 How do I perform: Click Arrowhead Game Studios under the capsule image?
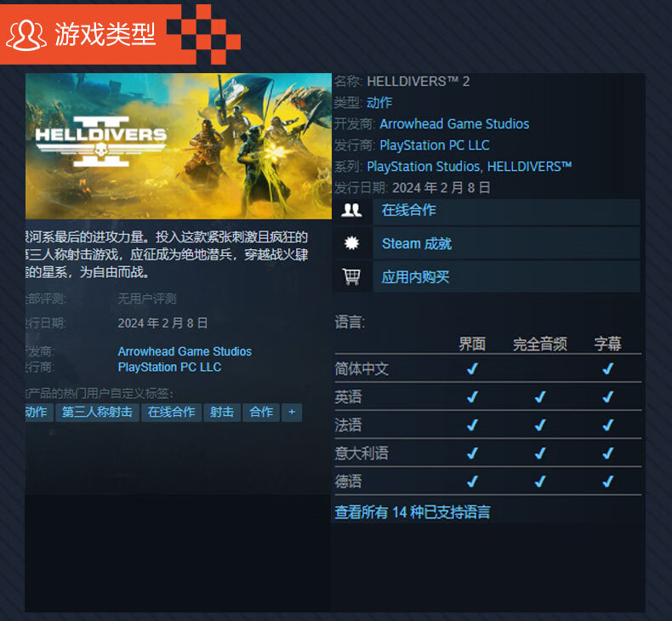185,351
